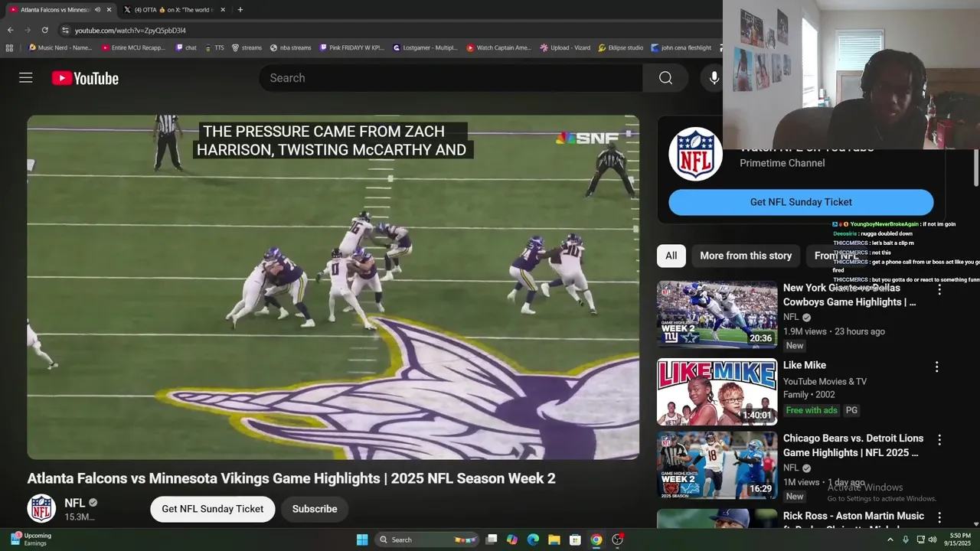View site information icon in address bar
Image resolution: width=980 pixels, height=551 pixels.
tap(65, 30)
